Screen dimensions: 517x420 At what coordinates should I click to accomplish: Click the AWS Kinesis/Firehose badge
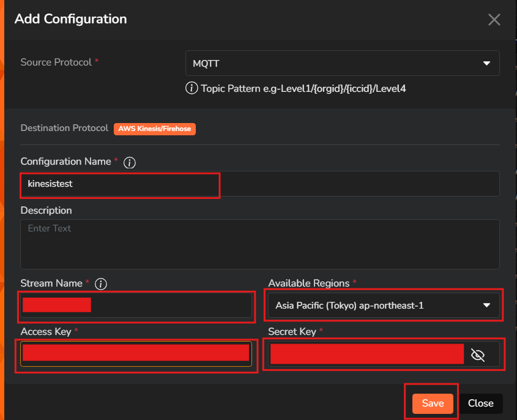[155, 129]
